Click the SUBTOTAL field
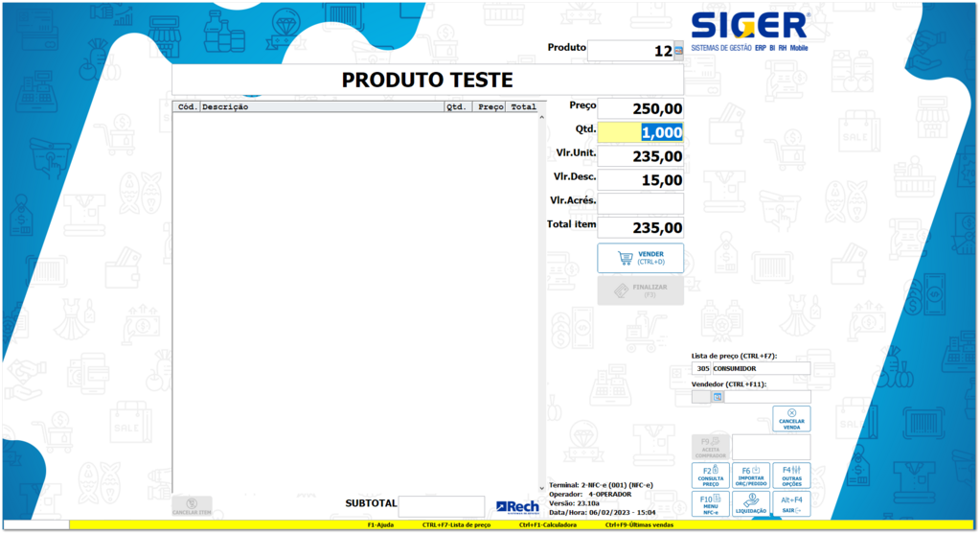This screenshot has height=534, width=980. [x=442, y=506]
